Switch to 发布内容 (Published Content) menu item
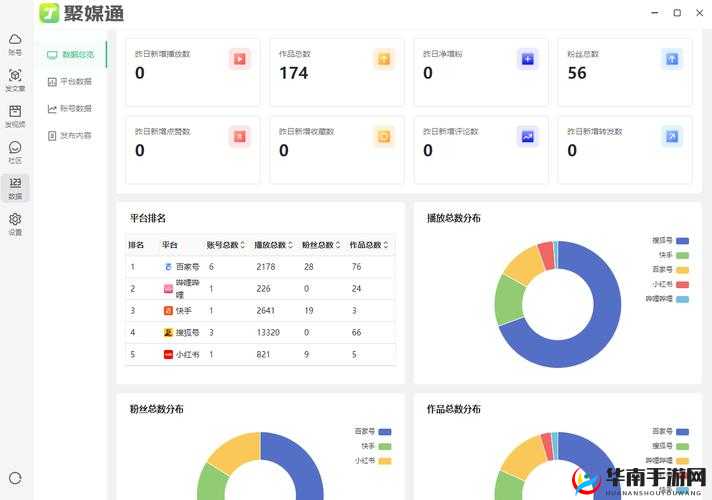Screen dimensions: 712x500 point(70,136)
